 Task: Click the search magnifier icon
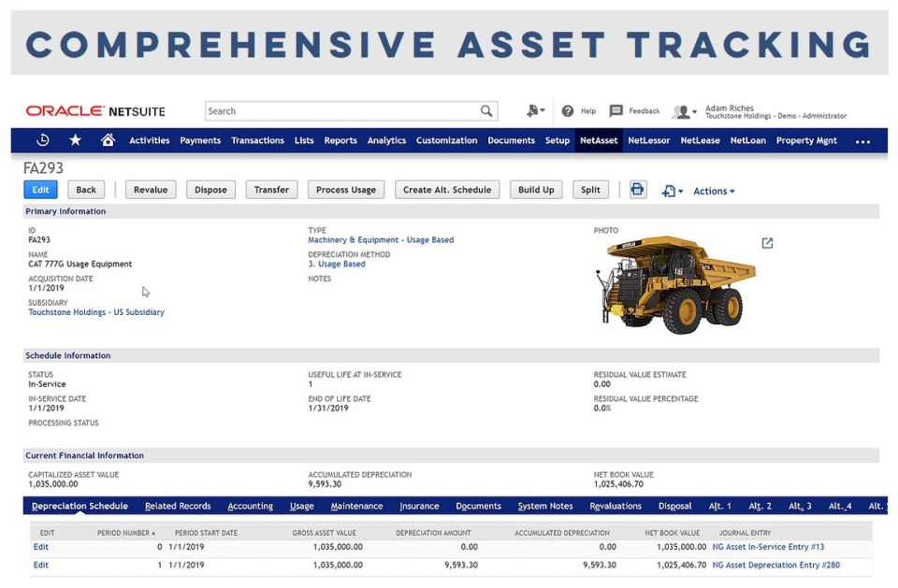(486, 111)
